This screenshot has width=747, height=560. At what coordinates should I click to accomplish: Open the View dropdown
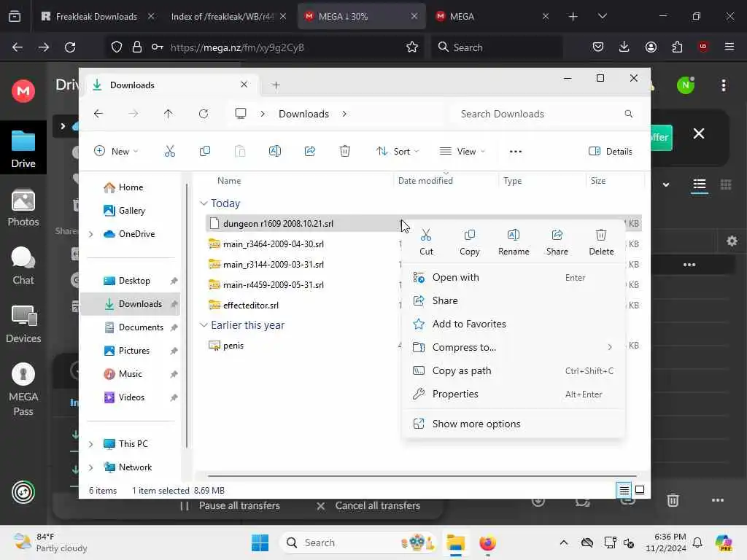coord(462,152)
